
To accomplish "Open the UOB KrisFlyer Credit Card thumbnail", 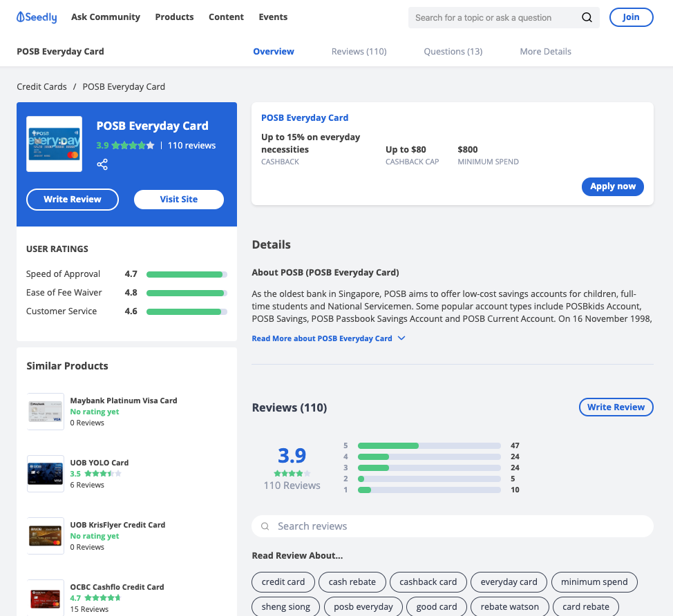I will tap(46, 536).
